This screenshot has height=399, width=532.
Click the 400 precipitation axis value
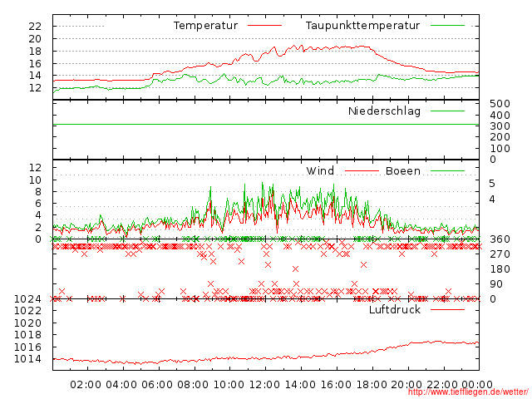(500, 115)
